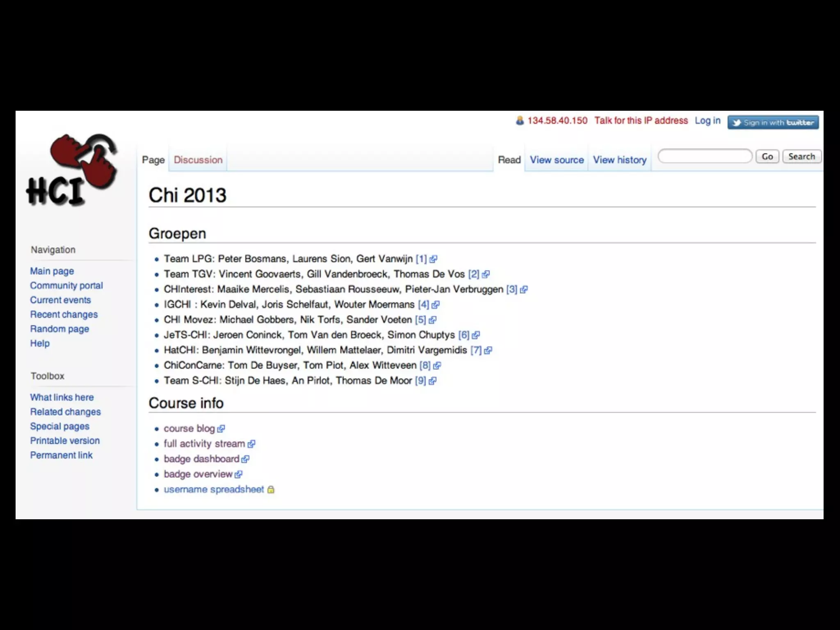The image size is (840, 630).
Task: Open the Log in link
Action: pos(708,121)
